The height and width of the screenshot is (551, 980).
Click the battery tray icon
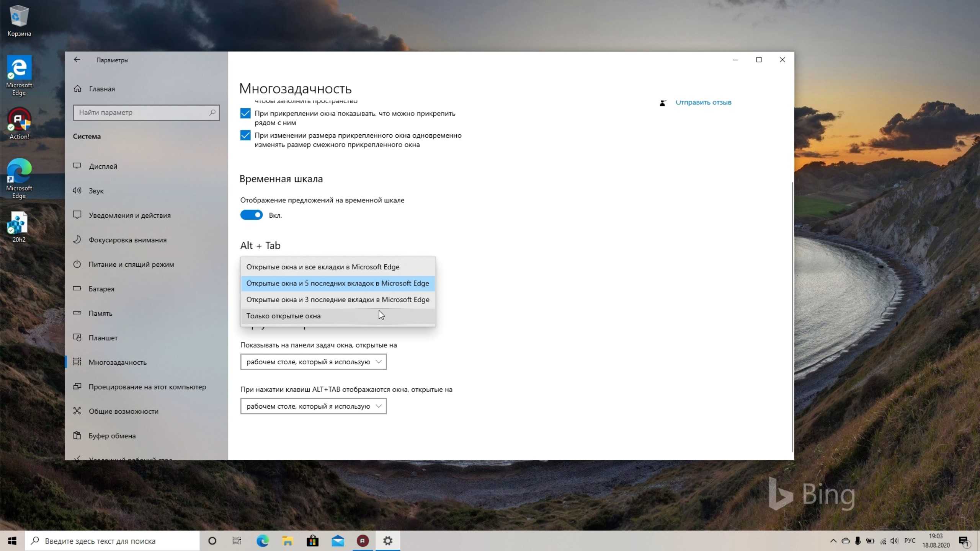click(870, 541)
